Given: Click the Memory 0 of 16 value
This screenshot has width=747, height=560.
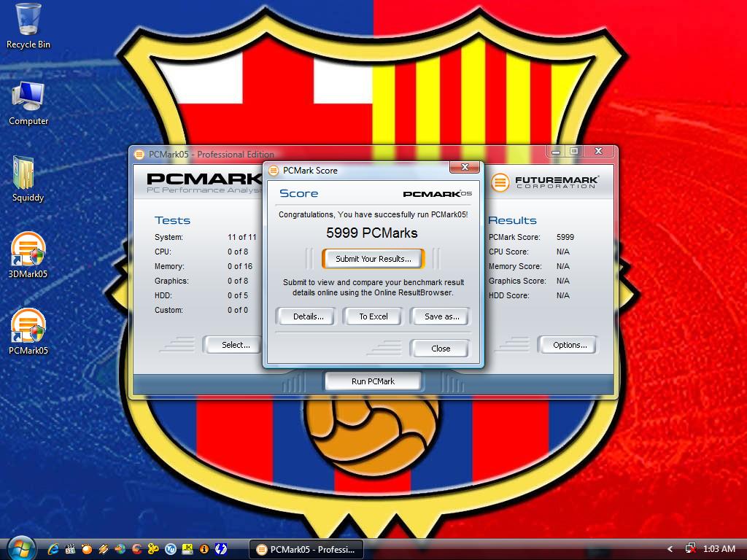Looking at the screenshot, I should point(240,266).
